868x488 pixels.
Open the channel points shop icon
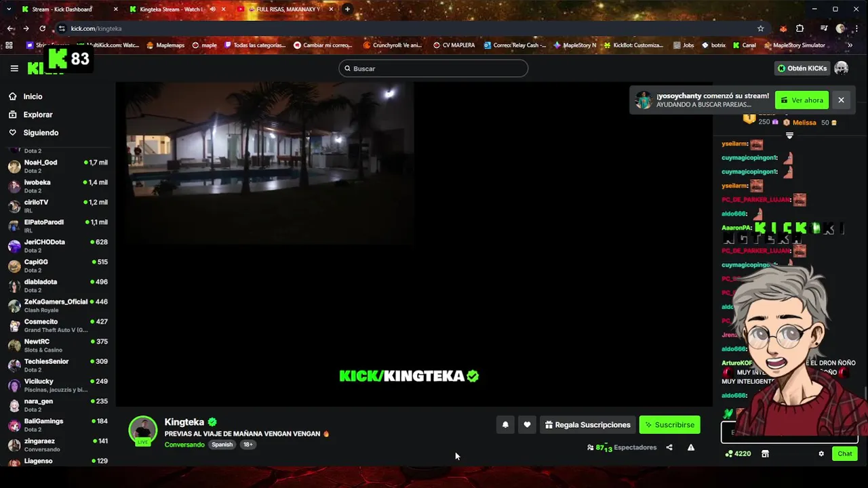765,453
